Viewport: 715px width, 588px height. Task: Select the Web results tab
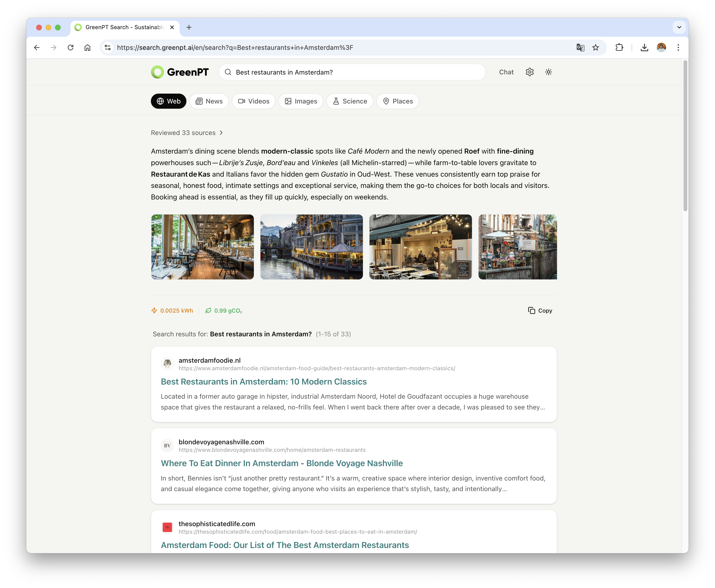168,101
